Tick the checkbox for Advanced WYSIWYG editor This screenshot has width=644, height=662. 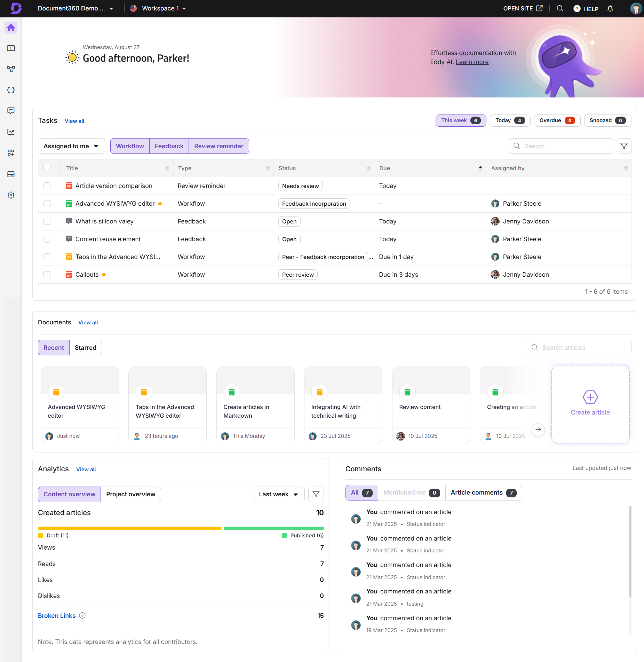(47, 204)
